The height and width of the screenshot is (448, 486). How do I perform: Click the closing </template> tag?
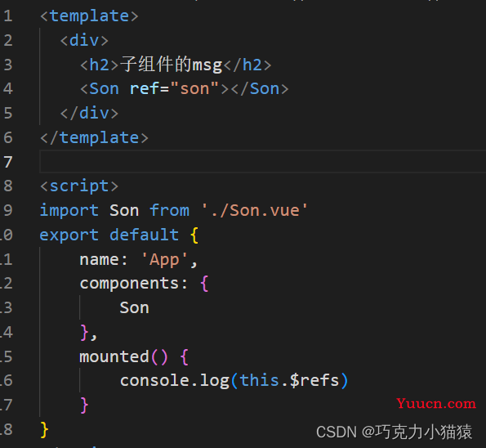click(x=94, y=137)
